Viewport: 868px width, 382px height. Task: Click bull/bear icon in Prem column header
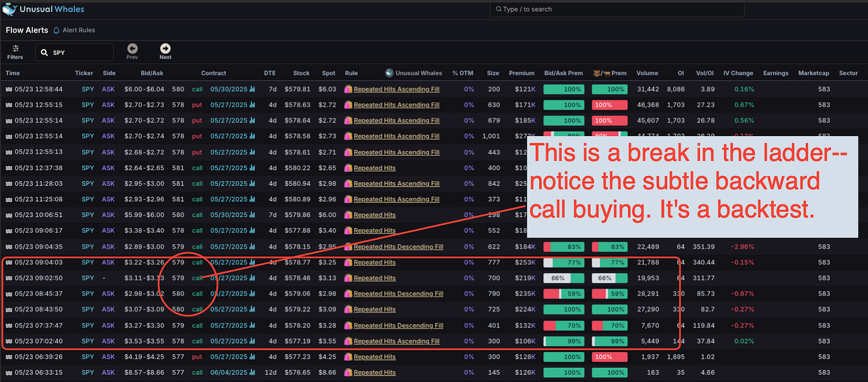pos(602,73)
